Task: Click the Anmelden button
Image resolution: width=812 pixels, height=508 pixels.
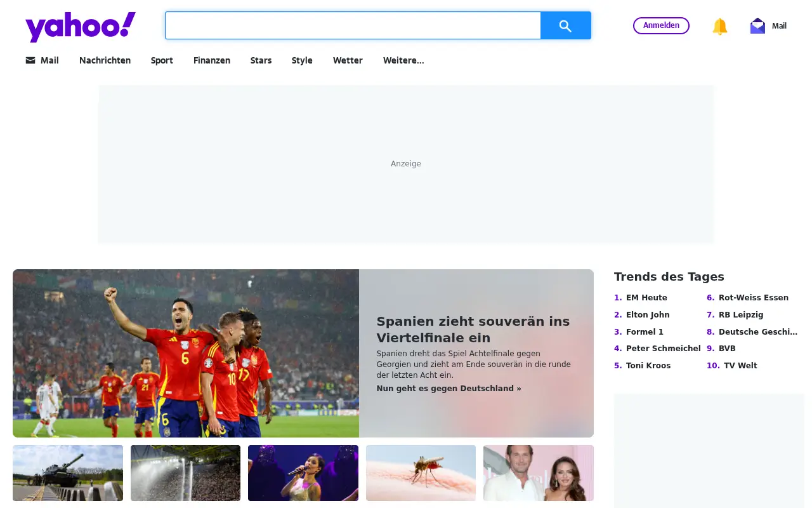Action: pyautogui.click(x=661, y=25)
